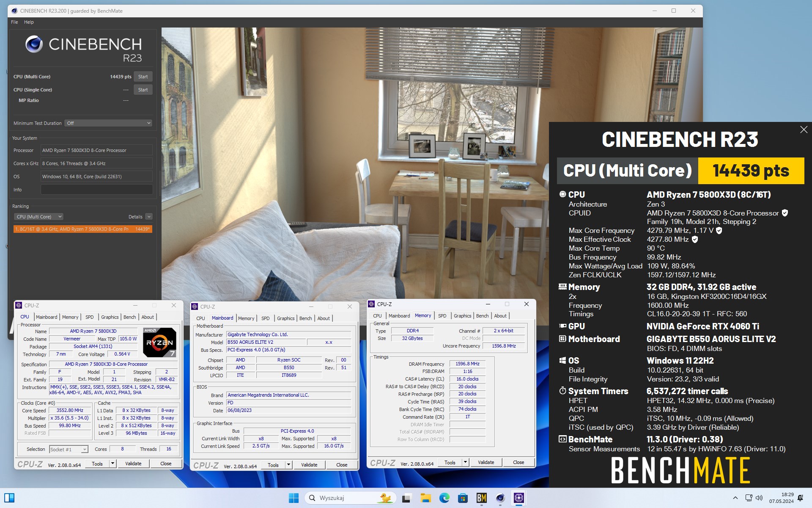Open SPD tab in left CPU-Z window
Viewport: 812px width, 508px height.
90,317
